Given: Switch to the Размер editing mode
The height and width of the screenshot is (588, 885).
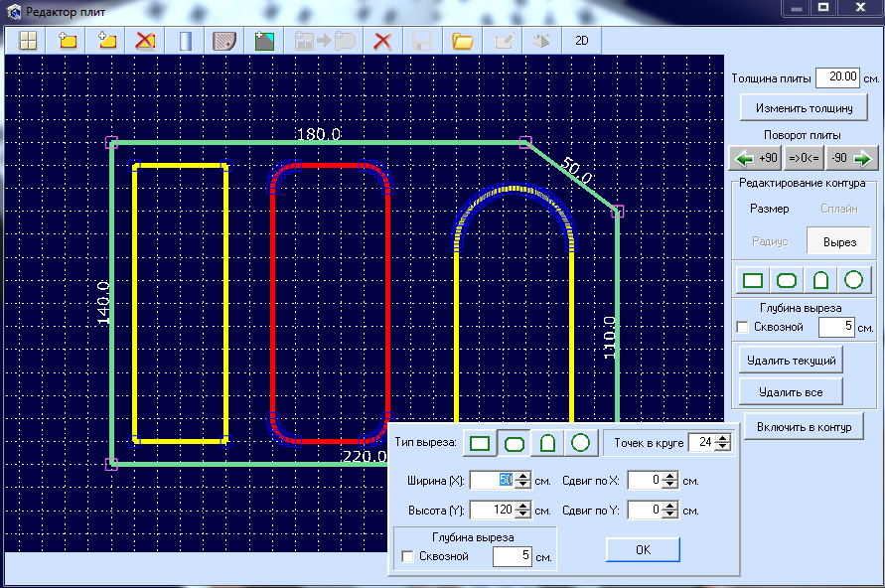Looking at the screenshot, I should (769, 210).
